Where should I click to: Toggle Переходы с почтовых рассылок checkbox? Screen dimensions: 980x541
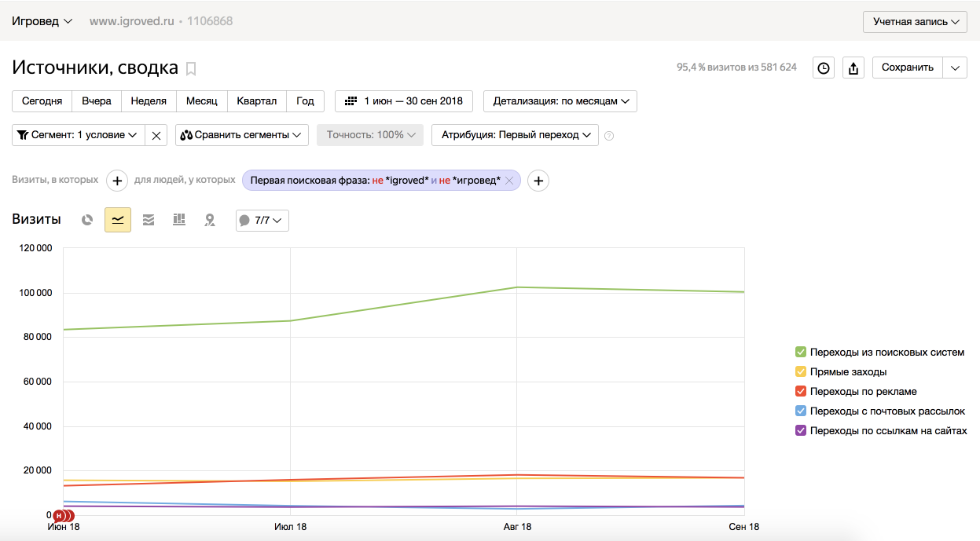801,411
